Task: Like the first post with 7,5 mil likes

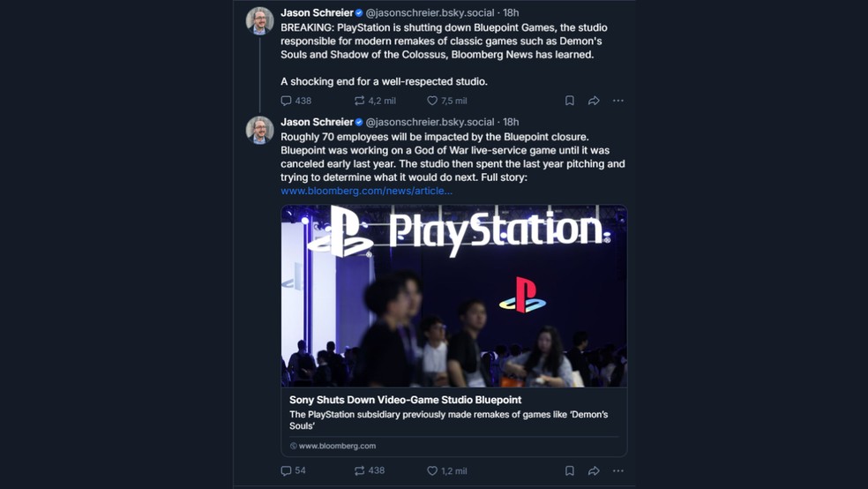Action: pyautogui.click(x=432, y=101)
